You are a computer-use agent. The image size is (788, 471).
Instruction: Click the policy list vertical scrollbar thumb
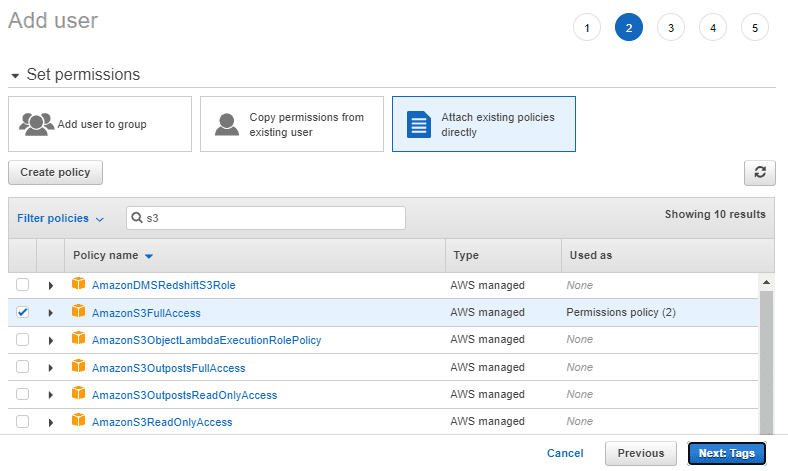[x=766, y=362]
